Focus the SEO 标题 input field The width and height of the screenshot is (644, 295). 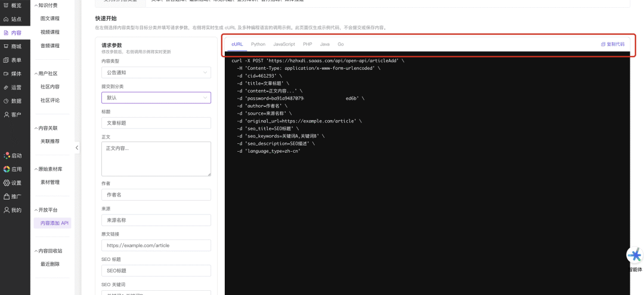pyautogui.click(x=156, y=271)
